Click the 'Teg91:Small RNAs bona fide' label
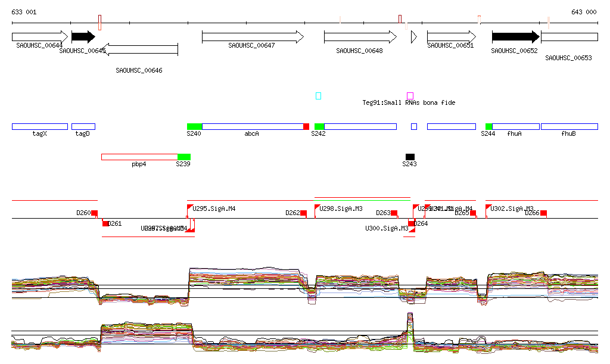 pyautogui.click(x=409, y=102)
